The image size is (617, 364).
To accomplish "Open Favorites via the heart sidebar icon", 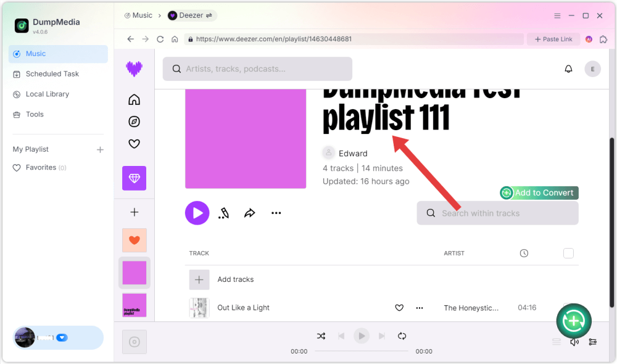I will point(134,144).
